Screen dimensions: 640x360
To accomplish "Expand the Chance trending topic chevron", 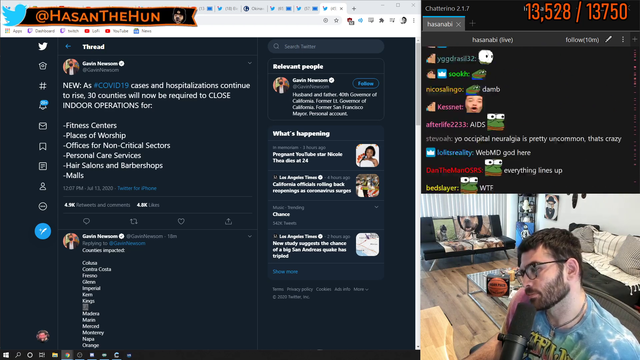I will tap(376, 207).
